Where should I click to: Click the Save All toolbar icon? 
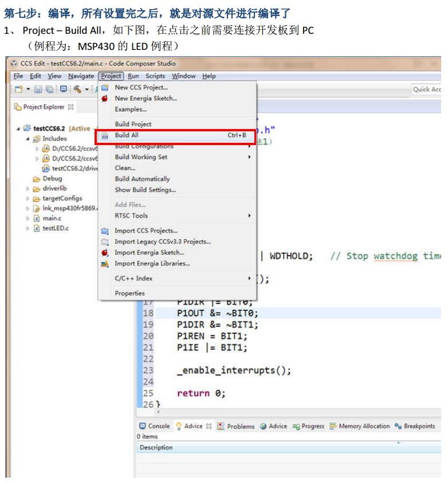click(x=50, y=89)
